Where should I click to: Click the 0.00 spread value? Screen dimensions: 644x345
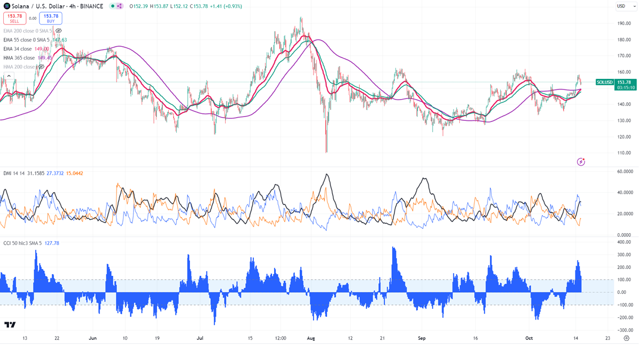(x=32, y=18)
